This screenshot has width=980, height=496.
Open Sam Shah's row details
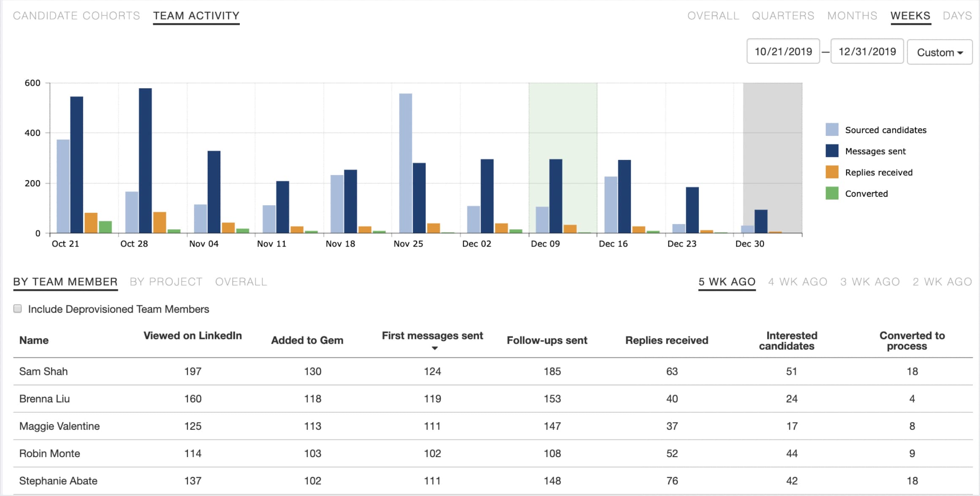(x=43, y=371)
